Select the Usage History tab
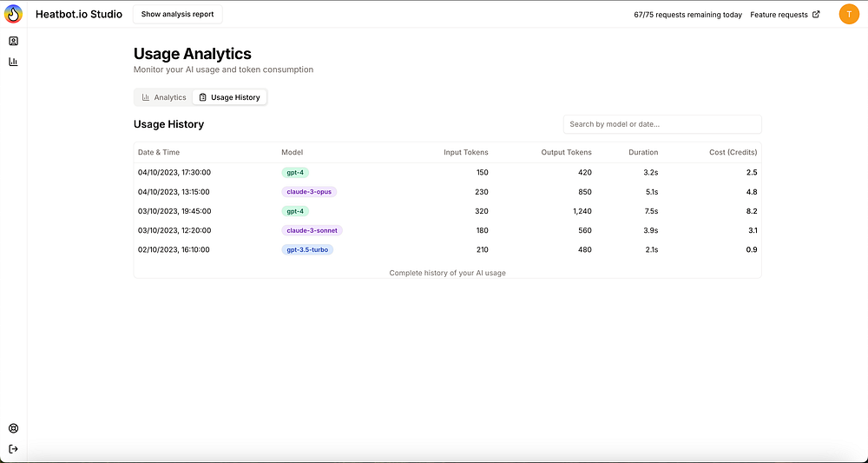868x463 pixels. tap(230, 97)
